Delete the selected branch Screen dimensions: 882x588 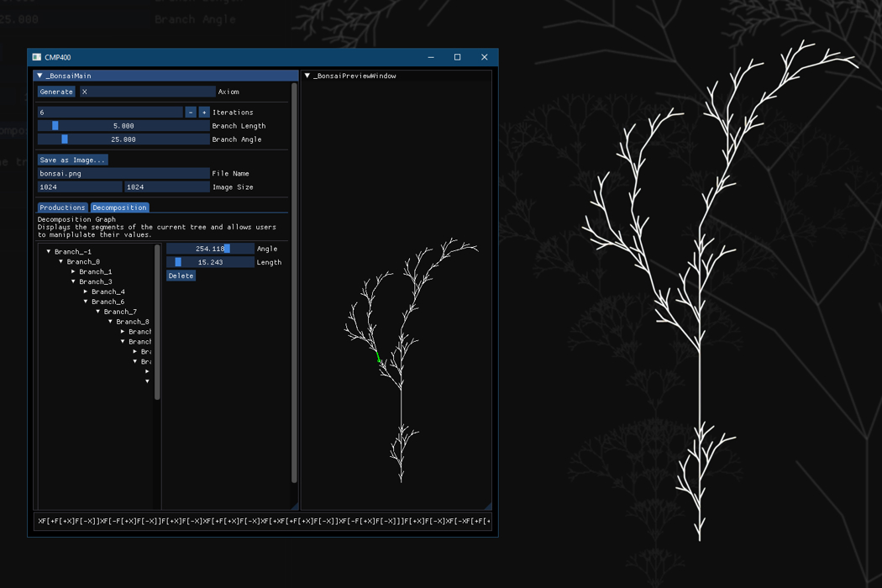pos(181,276)
